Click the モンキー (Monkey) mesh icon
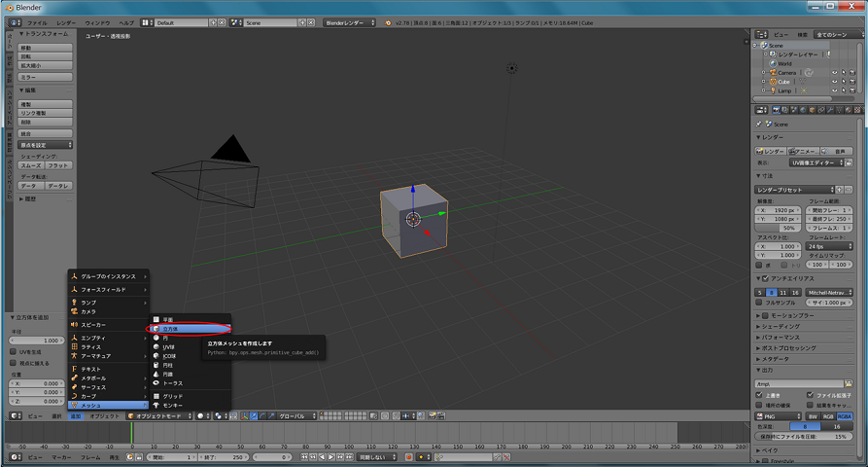The width and height of the screenshot is (868, 467). 156,405
